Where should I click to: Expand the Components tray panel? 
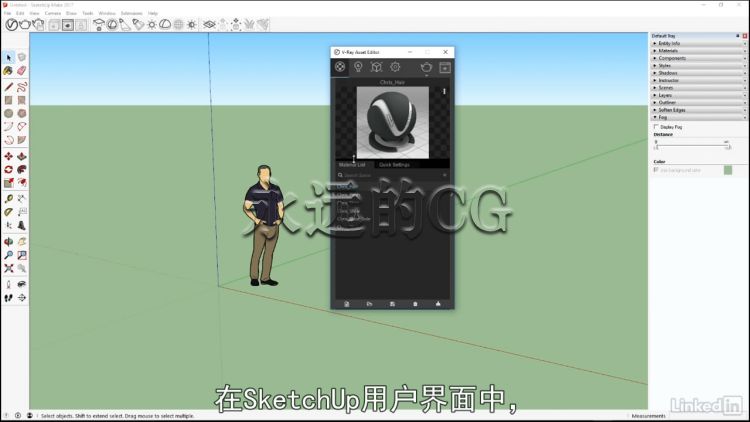point(698,58)
